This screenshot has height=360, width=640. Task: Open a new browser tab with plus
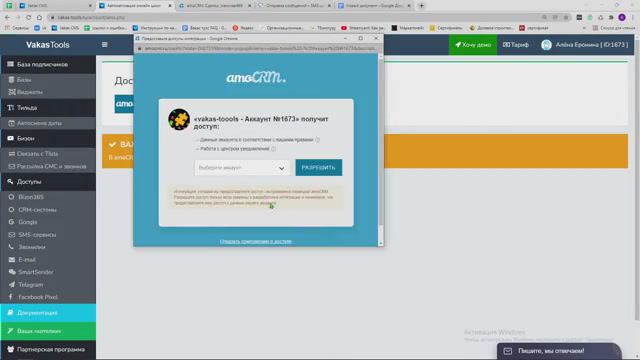tap(422, 6)
